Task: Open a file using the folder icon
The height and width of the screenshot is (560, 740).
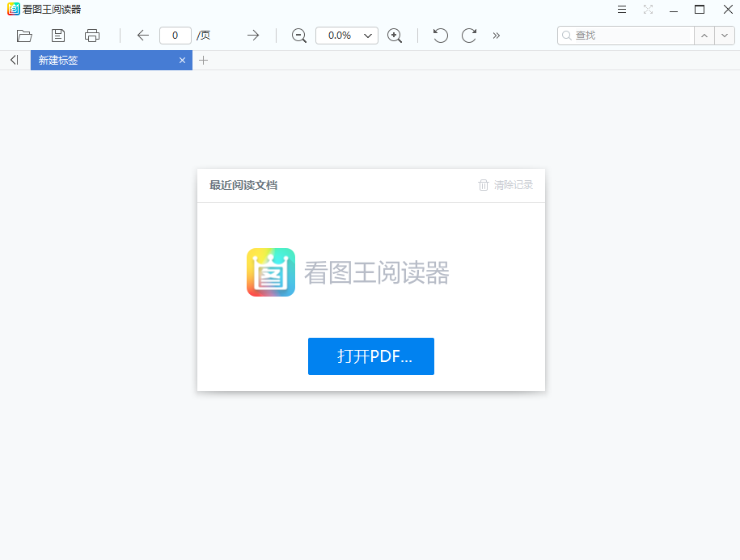Action: click(x=24, y=36)
